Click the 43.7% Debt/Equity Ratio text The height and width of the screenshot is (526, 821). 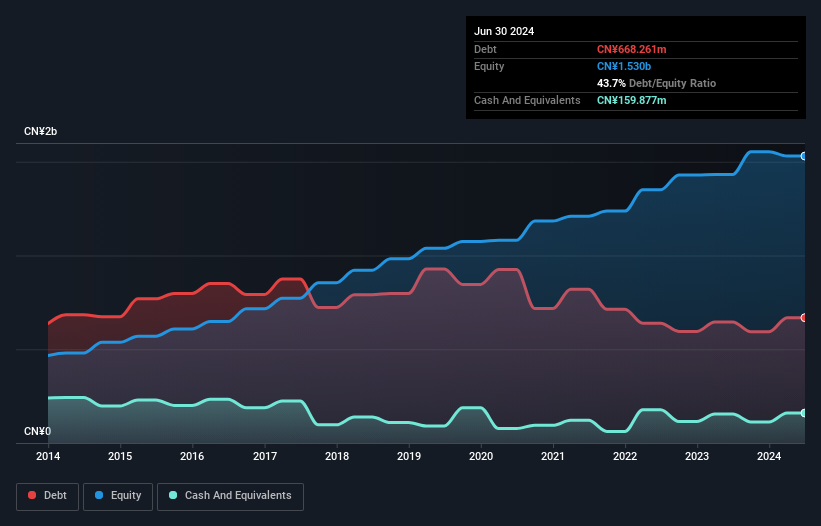(657, 83)
